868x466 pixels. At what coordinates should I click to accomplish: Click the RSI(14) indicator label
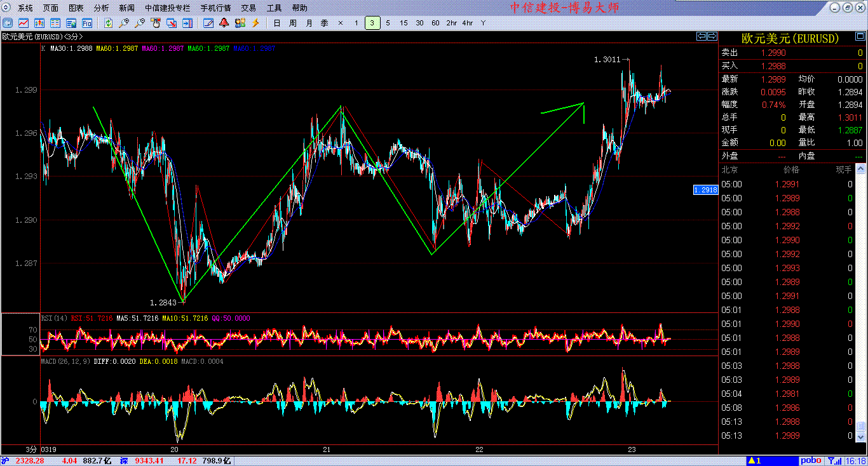point(55,318)
